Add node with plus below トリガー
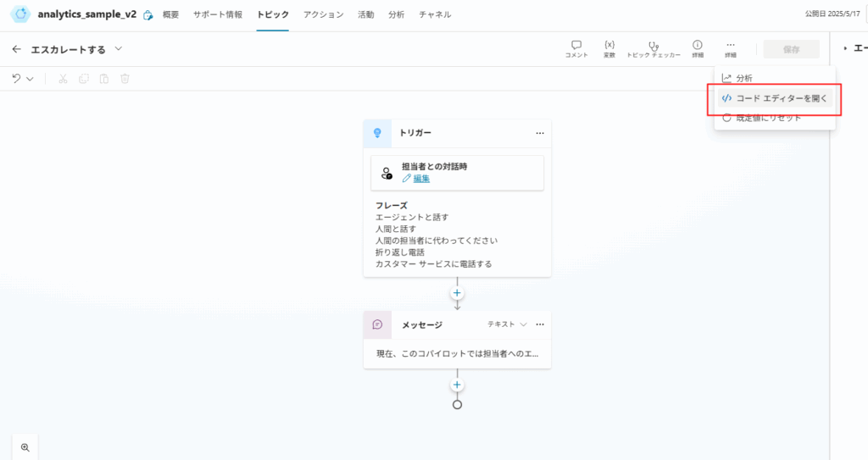This screenshot has width=868, height=460. coord(457,293)
